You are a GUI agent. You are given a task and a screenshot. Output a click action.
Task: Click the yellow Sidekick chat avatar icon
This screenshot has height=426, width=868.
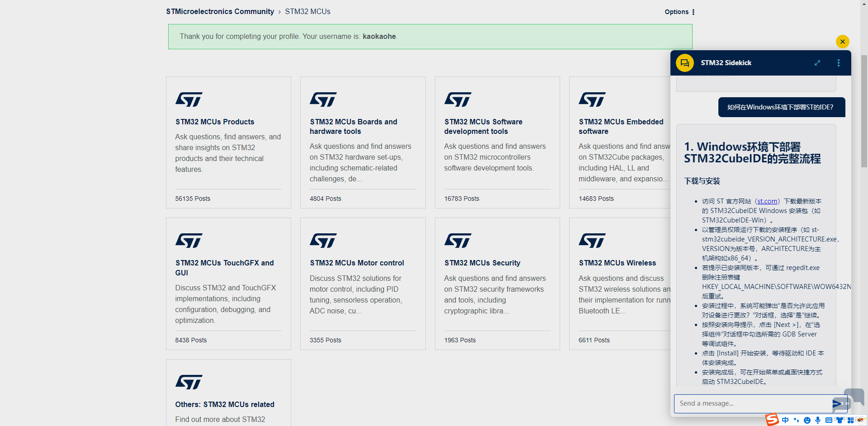[684, 63]
